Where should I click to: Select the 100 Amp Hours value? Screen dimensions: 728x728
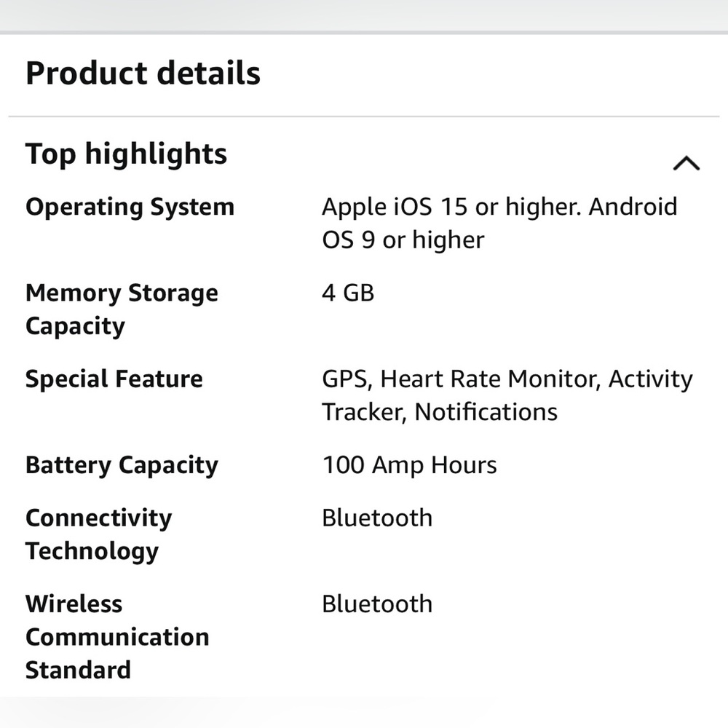coord(409,465)
